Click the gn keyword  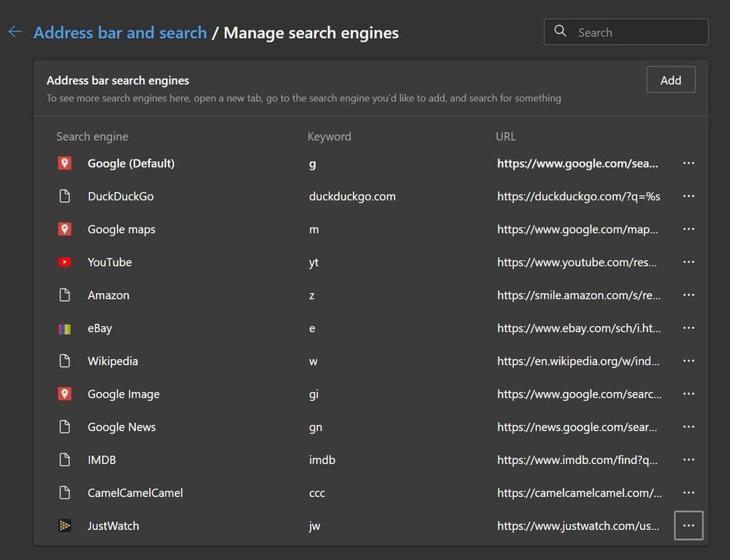tap(316, 428)
